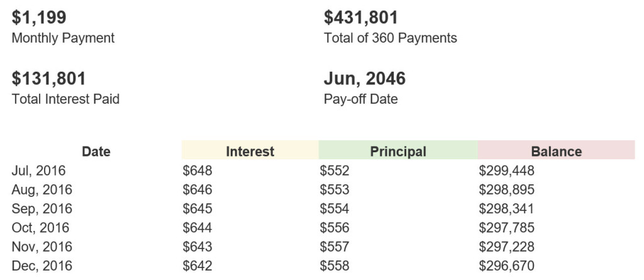The width and height of the screenshot is (644, 280).
Task: Click the Sep, 2016 date cell
Action: pos(42,209)
